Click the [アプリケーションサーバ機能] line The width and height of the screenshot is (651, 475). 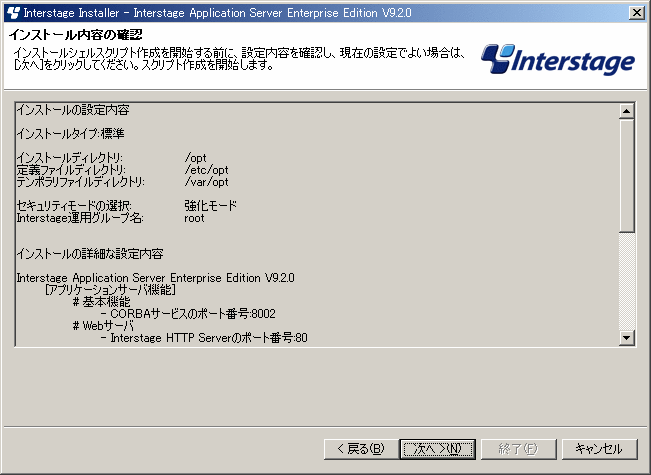pos(110,290)
